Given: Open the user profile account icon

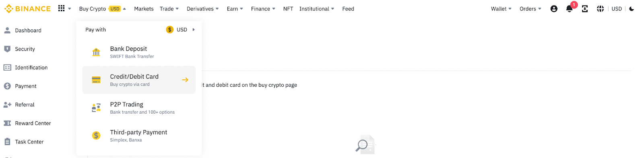Looking at the screenshot, I should [x=554, y=9].
